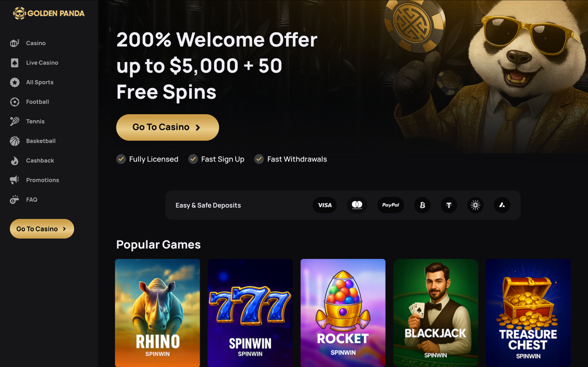Image resolution: width=588 pixels, height=367 pixels.
Task: Click the Fast Withdrawals checkmark
Action: (x=259, y=159)
